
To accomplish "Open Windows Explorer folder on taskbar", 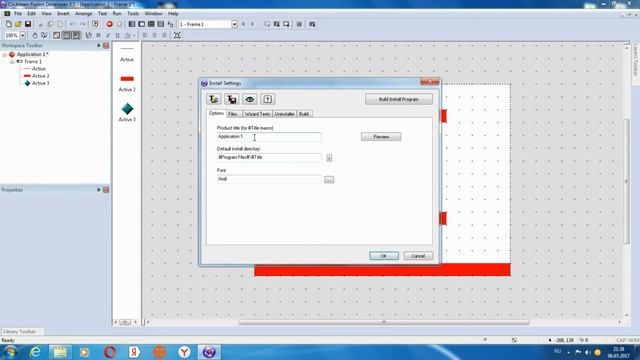I will (60, 352).
